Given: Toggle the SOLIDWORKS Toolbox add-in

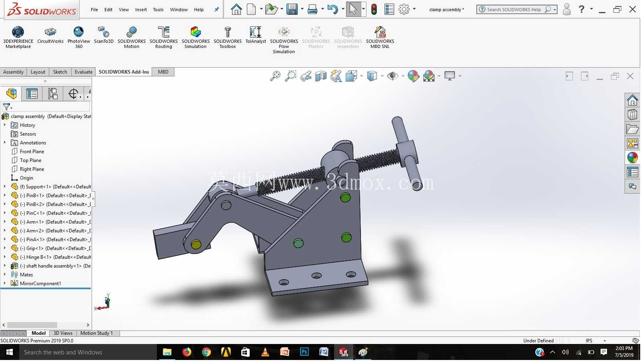Looking at the screenshot, I should 227,38.
